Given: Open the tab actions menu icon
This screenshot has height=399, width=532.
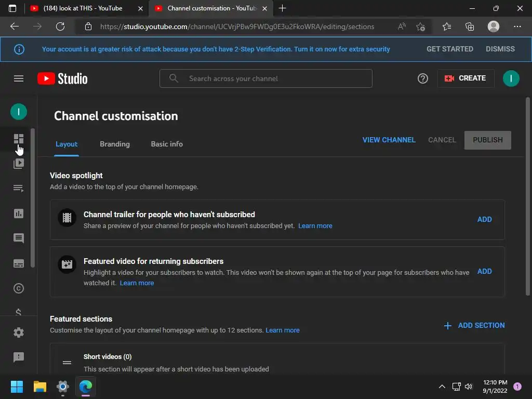Looking at the screenshot, I should [12, 8].
